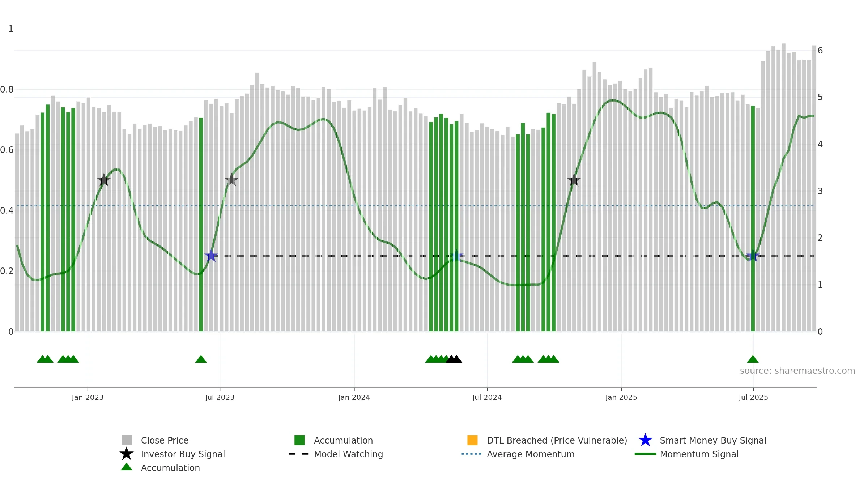
Task: Click the green Accumulation legend square
Action: pos(299,440)
